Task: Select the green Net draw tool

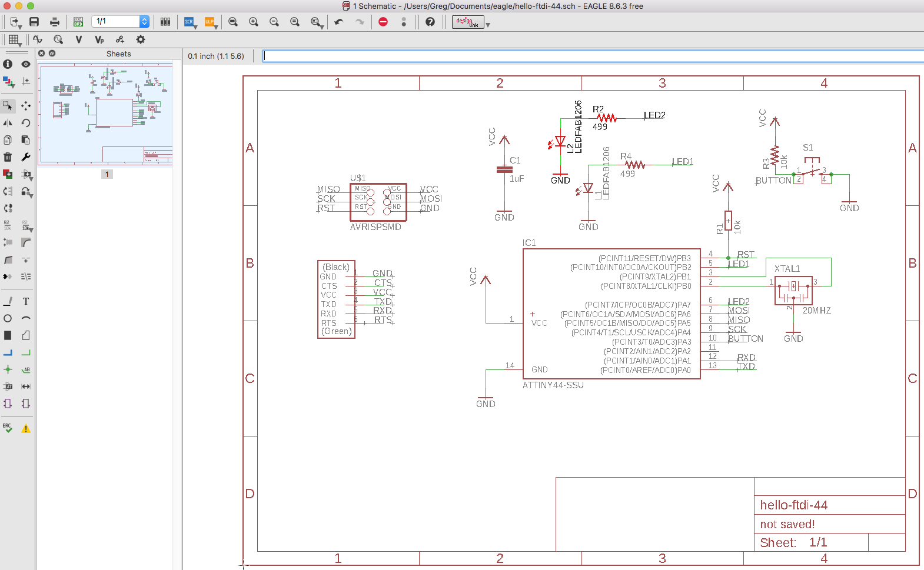Action: coord(25,352)
